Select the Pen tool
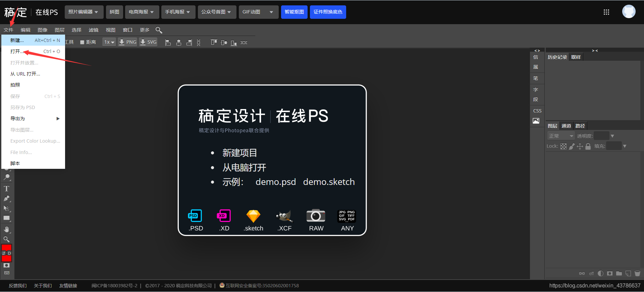Screen dimensions: 644x292 coord(6,198)
